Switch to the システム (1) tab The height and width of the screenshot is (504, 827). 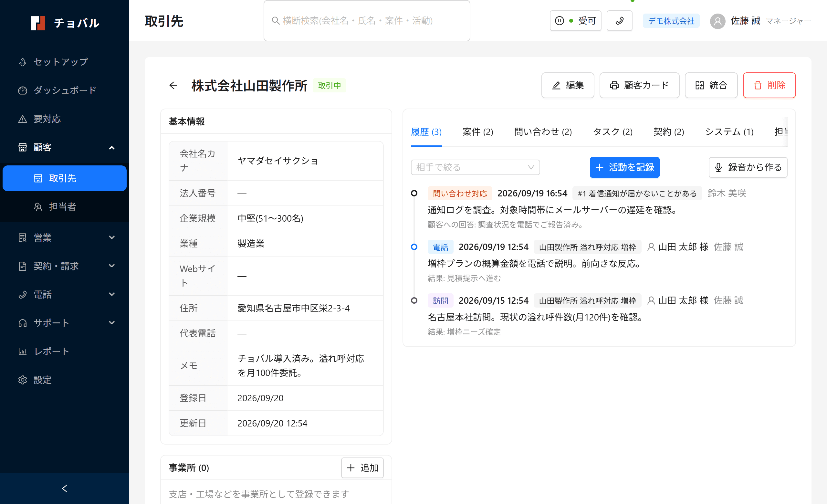click(729, 132)
